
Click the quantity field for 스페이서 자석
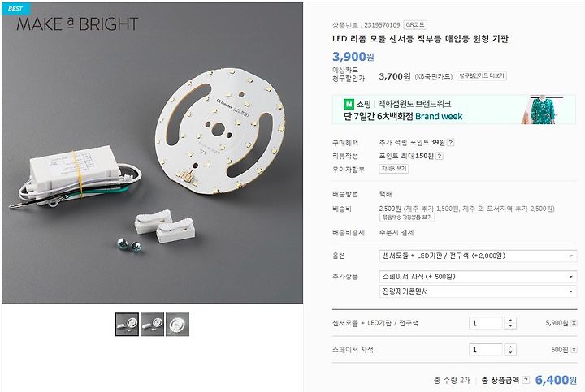pyautogui.click(x=486, y=350)
